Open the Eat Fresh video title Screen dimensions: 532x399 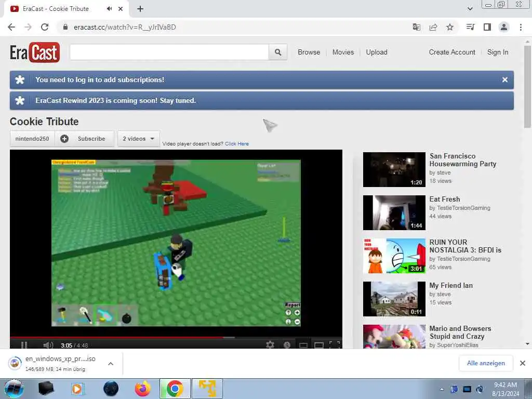[445, 199]
